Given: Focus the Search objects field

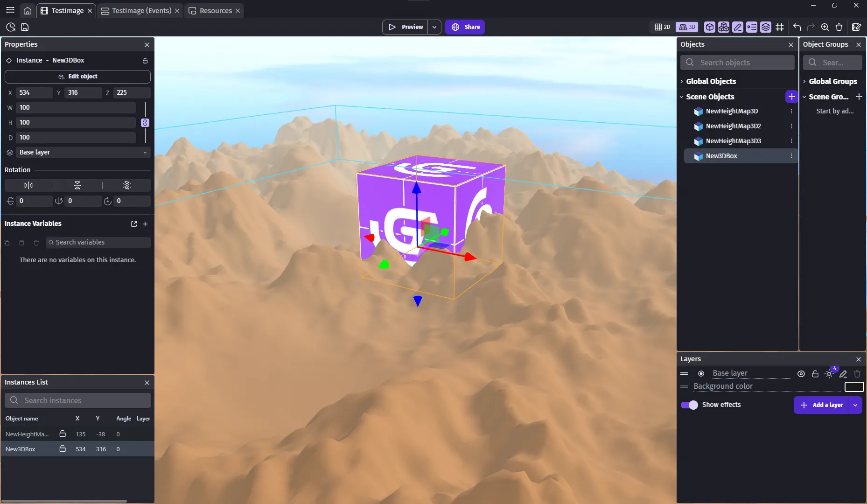Looking at the screenshot, I should point(737,63).
